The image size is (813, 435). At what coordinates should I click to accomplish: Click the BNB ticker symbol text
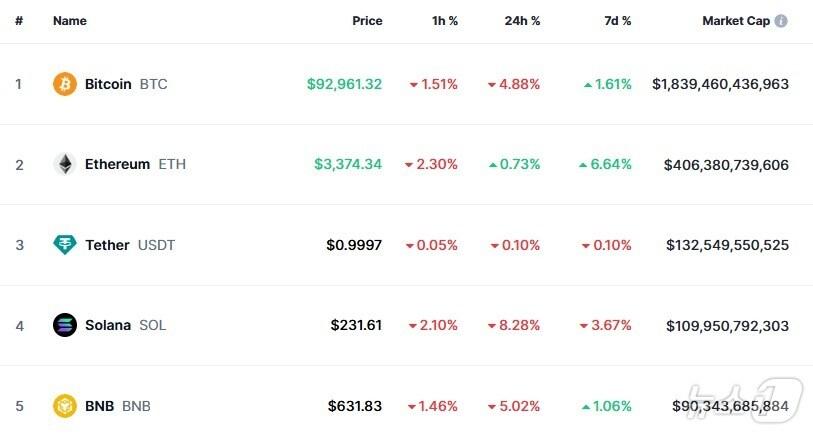coord(136,406)
